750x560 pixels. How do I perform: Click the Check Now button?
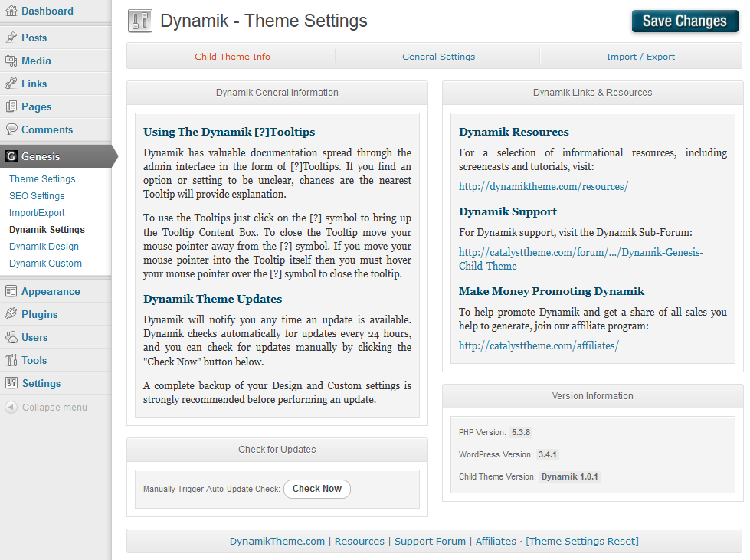coord(316,489)
